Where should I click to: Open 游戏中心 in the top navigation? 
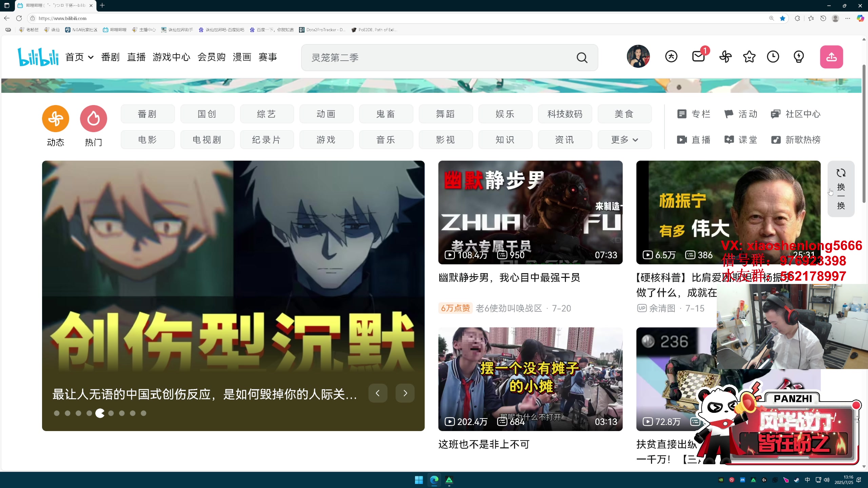172,57
